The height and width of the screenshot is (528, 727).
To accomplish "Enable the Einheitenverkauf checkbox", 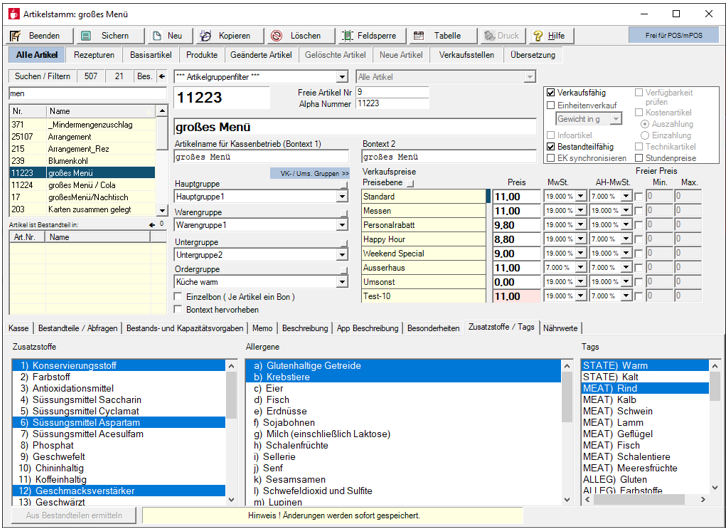I will pos(551,105).
